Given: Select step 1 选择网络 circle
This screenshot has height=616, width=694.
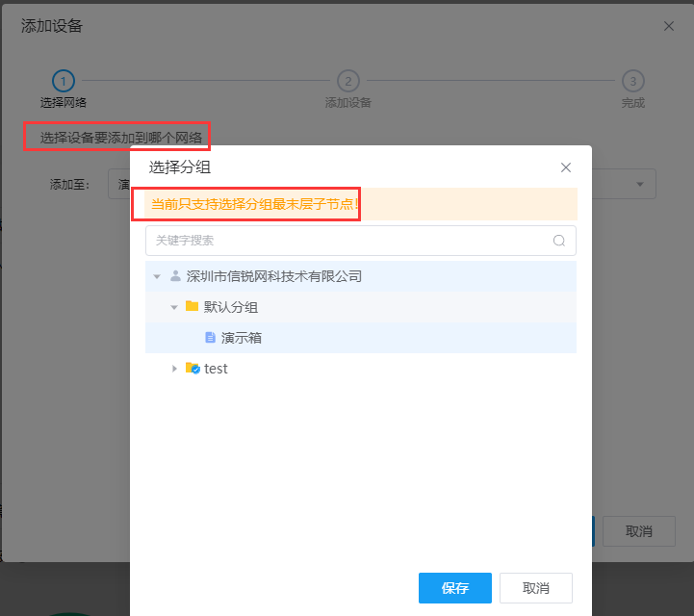Looking at the screenshot, I should pos(64,81).
